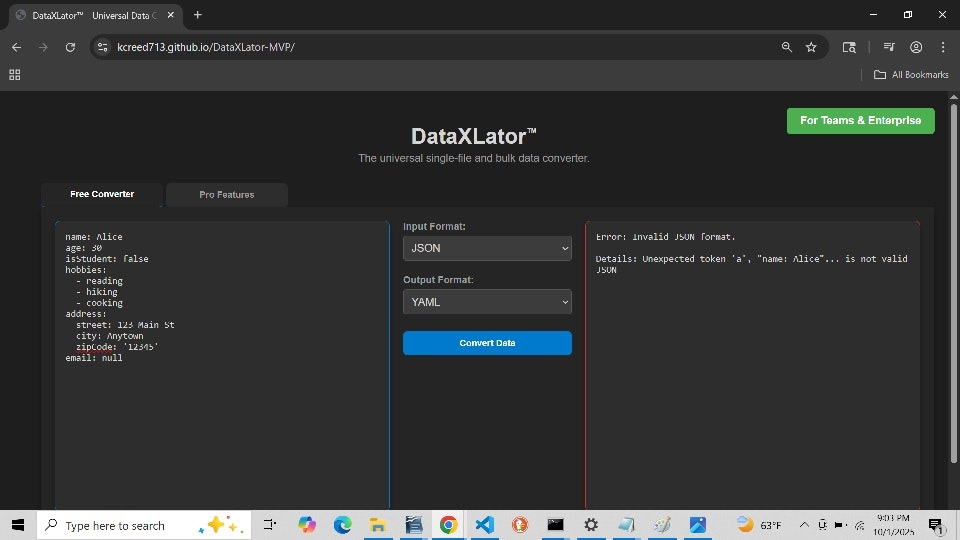Screen dimensions: 960x540
Task: Click 'Error: invalid JSON format.' text
Action: coord(666,237)
